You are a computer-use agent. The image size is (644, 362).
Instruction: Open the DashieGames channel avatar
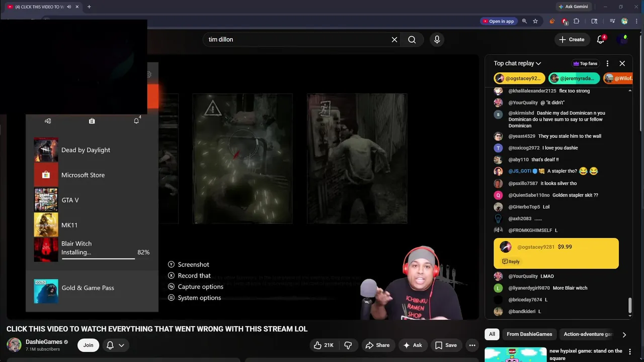14,345
